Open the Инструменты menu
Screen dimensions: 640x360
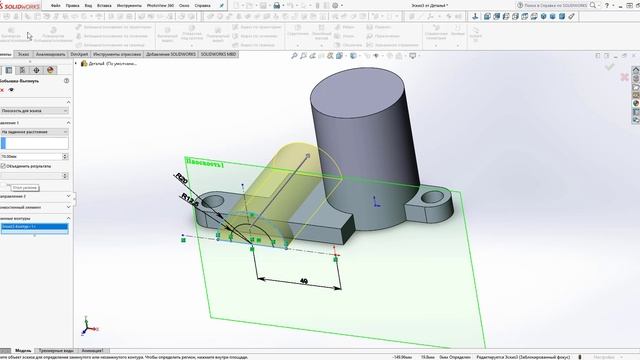pyautogui.click(x=129, y=6)
